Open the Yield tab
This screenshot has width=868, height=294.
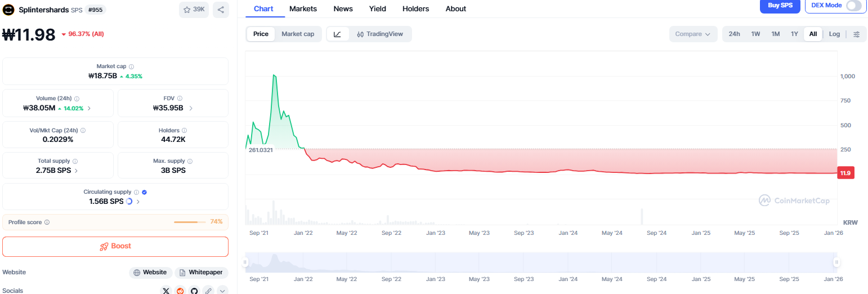(x=378, y=8)
